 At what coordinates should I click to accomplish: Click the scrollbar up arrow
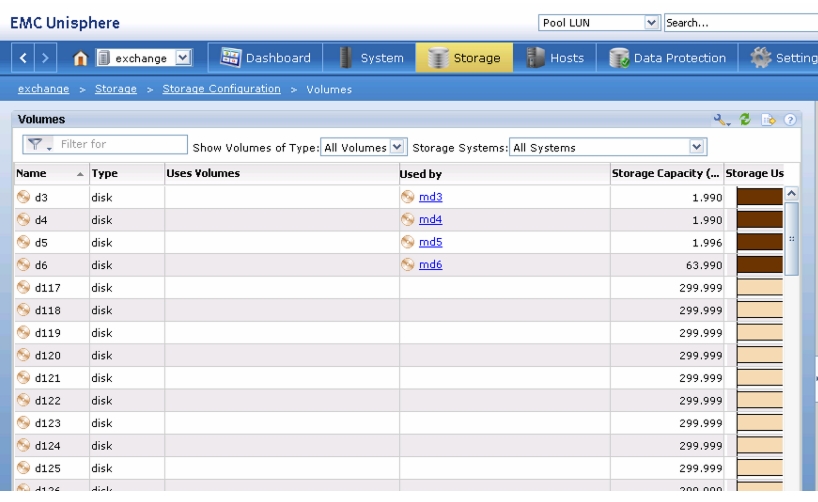pyautogui.click(x=791, y=194)
